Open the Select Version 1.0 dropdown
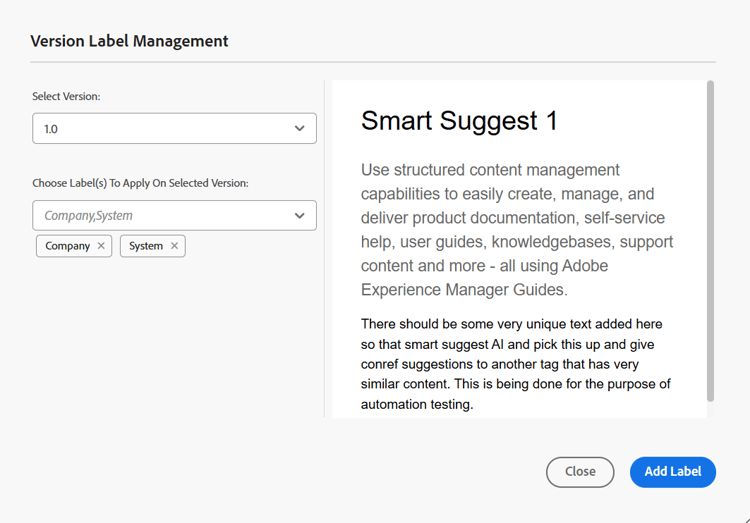Screen dimensions: 750x523 click(160, 129)
